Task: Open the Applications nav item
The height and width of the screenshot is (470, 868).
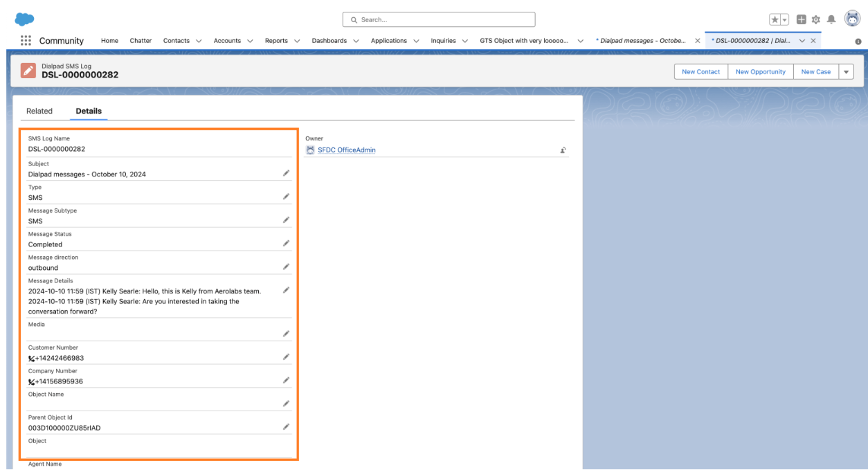Action: [389, 41]
